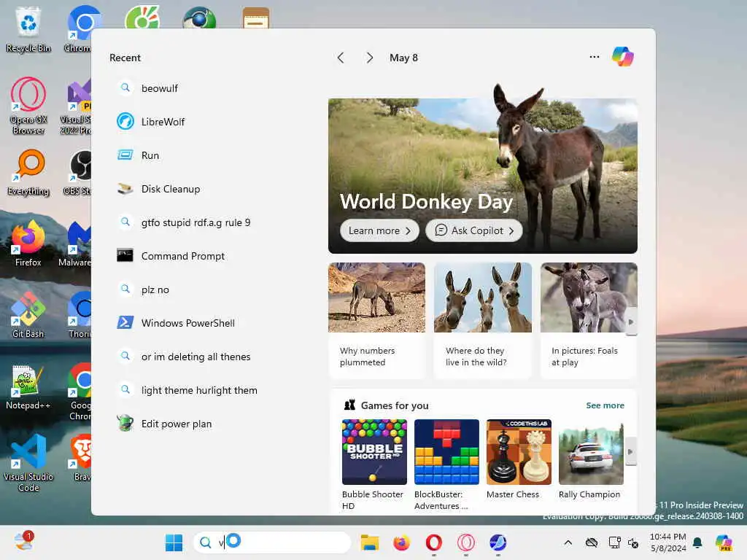Click the cloud sync tray icon
747x560 pixels.
click(x=591, y=542)
